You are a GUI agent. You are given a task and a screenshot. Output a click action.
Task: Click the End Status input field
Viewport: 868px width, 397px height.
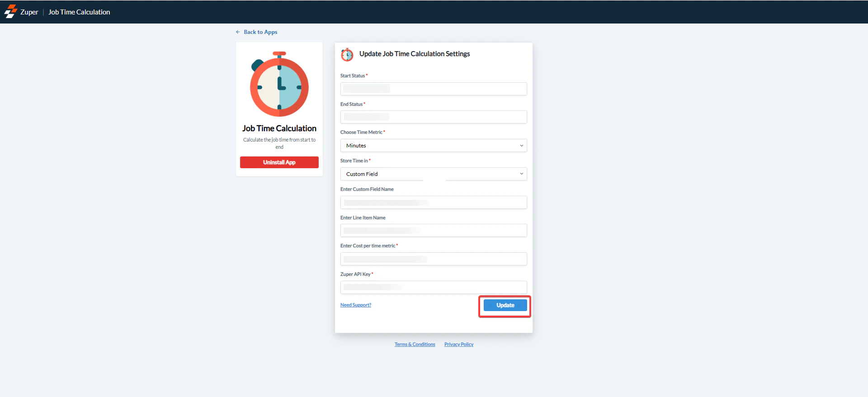pyautogui.click(x=434, y=117)
